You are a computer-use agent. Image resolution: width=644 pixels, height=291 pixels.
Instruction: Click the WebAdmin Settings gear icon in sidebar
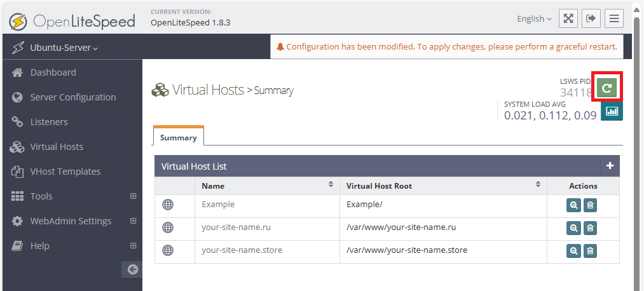pyautogui.click(x=17, y=221)
